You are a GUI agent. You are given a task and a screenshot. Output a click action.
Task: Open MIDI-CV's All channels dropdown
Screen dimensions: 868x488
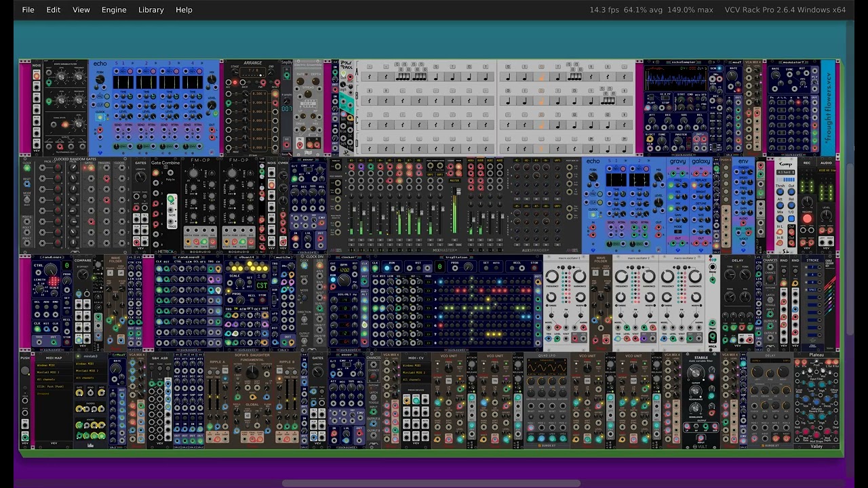tap(416, 380)
